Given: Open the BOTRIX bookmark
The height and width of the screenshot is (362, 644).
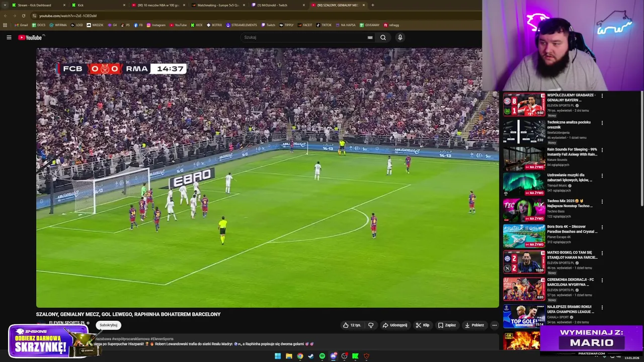Looking at the screenshot, I should pos(214,25).
